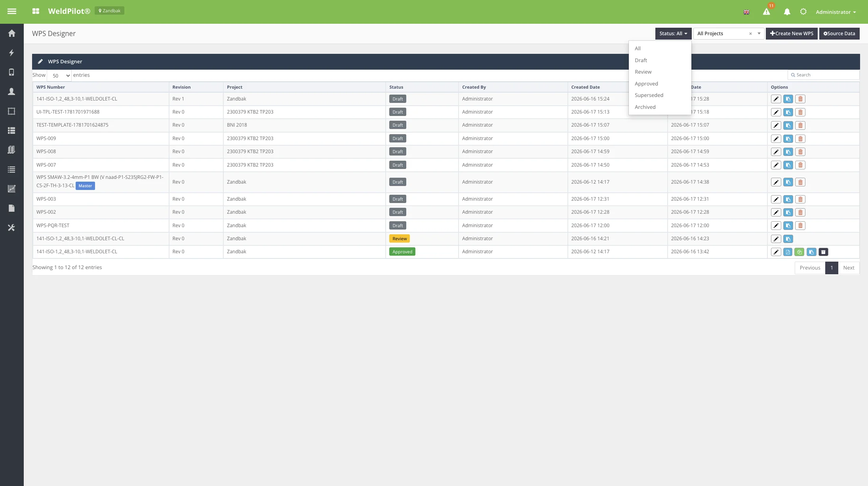Open the Administrator user menu

click(836, 12)
